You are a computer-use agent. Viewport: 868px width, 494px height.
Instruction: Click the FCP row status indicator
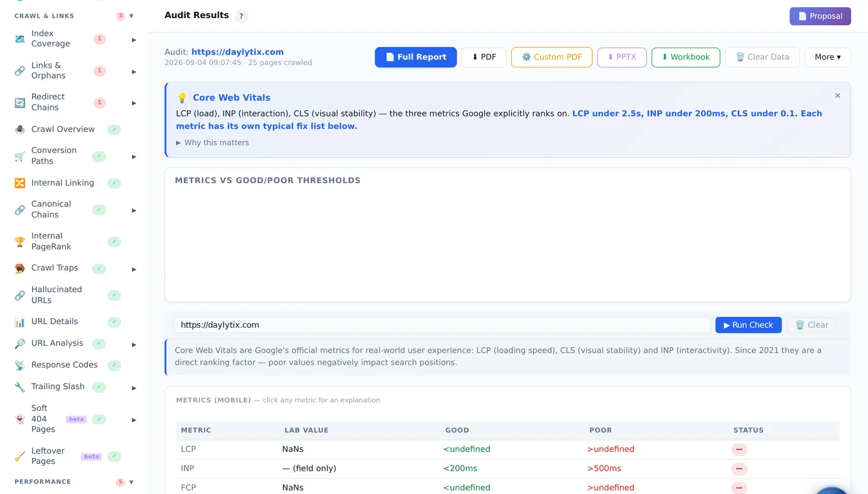point(739,488)
